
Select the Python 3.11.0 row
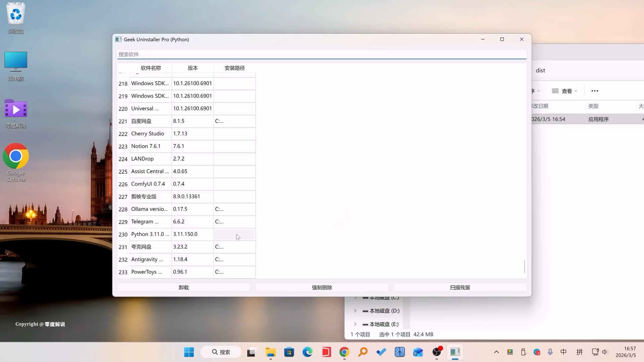coord(186,234)
